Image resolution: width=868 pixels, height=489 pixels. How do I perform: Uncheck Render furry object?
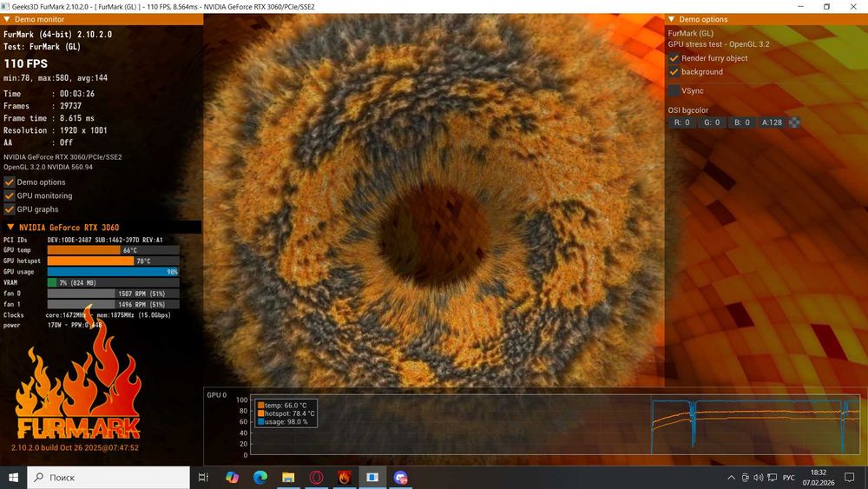(674, 58)
